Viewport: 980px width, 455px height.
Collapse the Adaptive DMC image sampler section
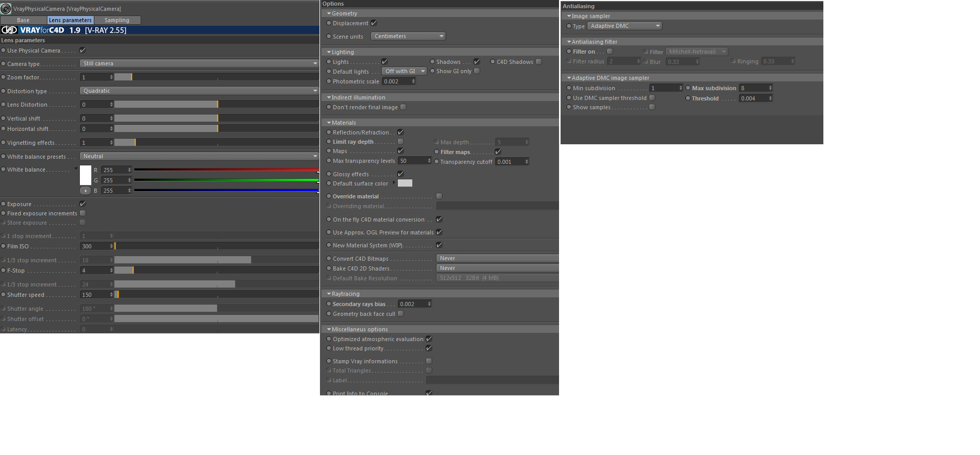tap(569, 78)
